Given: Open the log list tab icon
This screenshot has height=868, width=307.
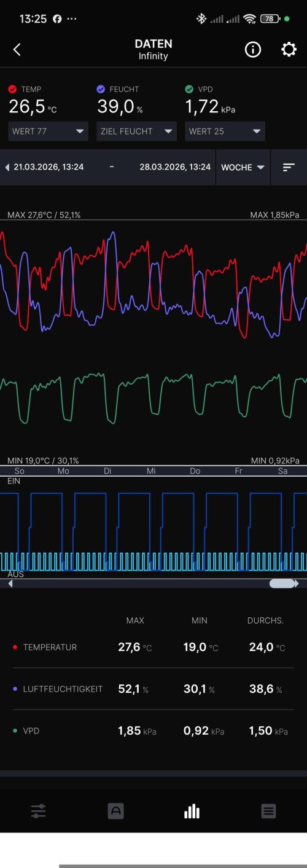Looking at the screenshot, I should coord(268,811).
